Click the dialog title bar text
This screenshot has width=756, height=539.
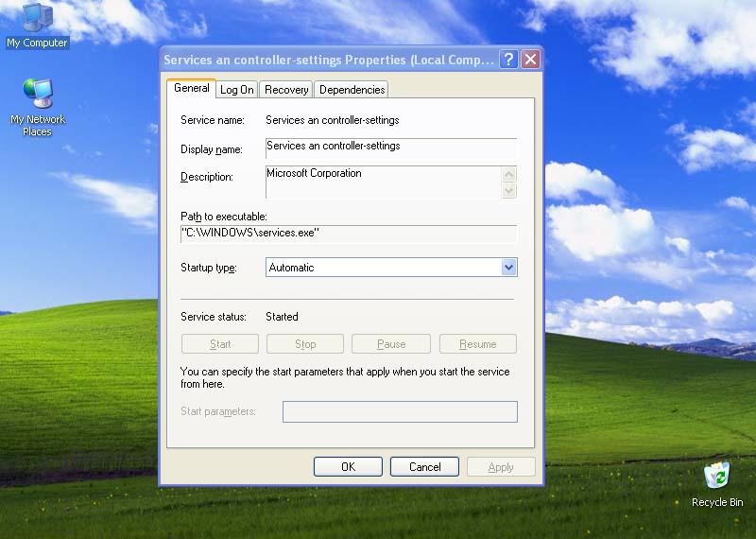point(329,60)
